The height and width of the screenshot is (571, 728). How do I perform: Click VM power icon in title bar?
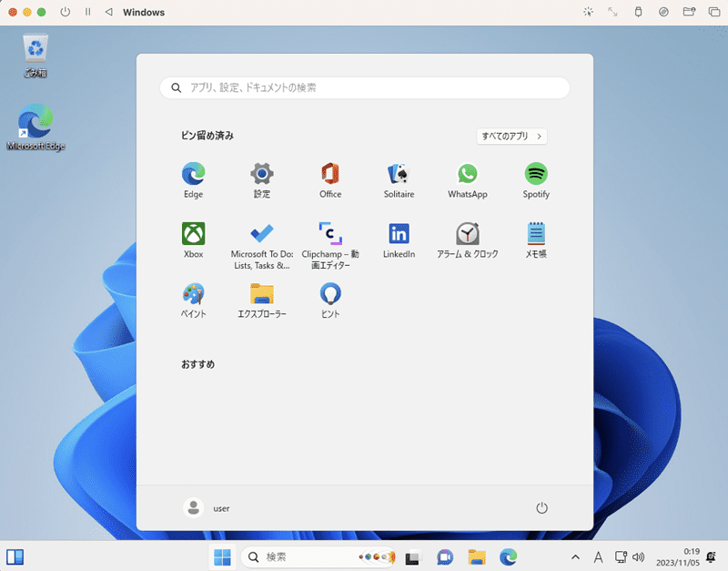(65, 12)
